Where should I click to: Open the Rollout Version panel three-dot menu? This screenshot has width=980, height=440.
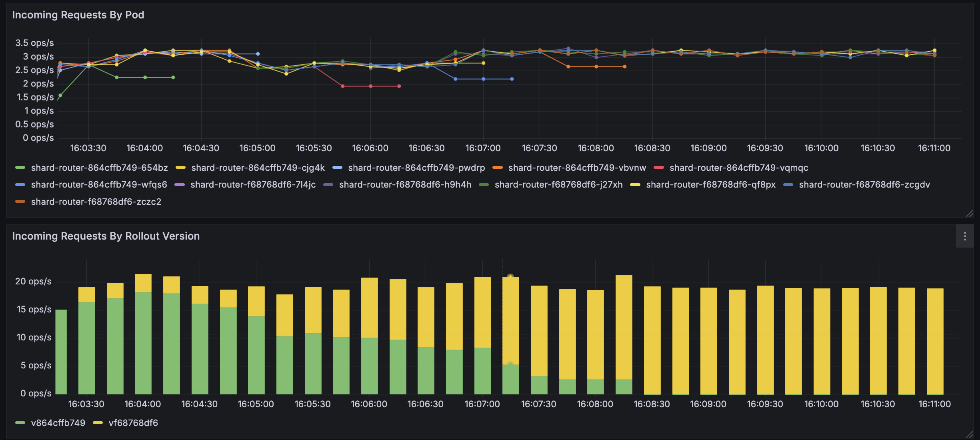[964, 236]
